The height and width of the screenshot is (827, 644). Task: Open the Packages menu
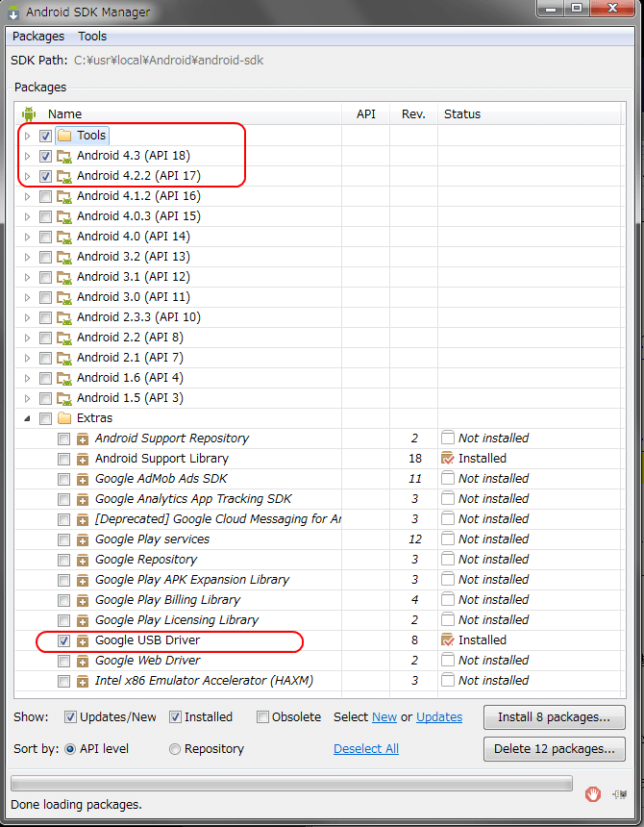point(38,37)
